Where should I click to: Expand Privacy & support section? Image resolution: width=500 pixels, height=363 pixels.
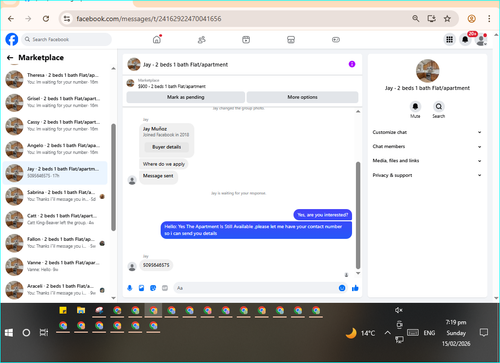[x=427, y=175]
